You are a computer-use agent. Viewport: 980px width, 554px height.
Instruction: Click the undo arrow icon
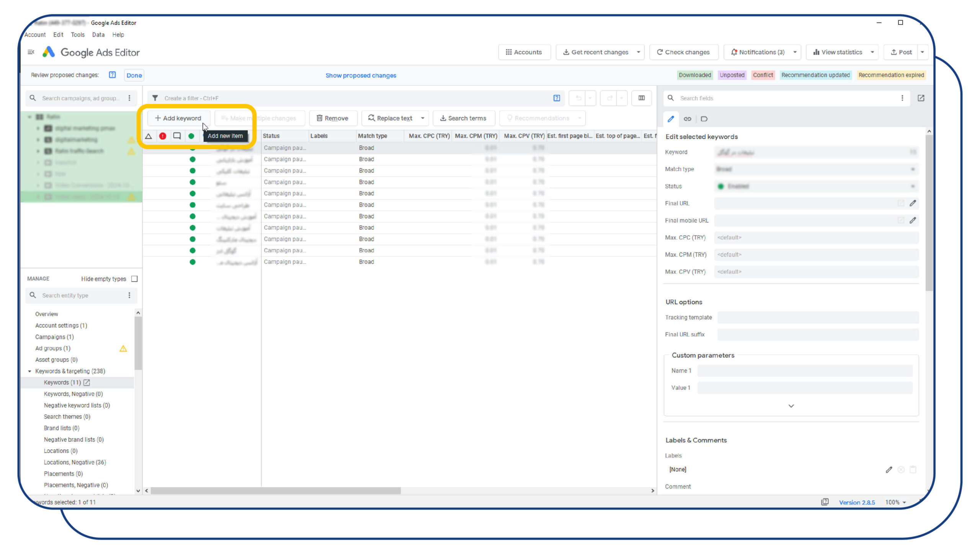[578, 98]
